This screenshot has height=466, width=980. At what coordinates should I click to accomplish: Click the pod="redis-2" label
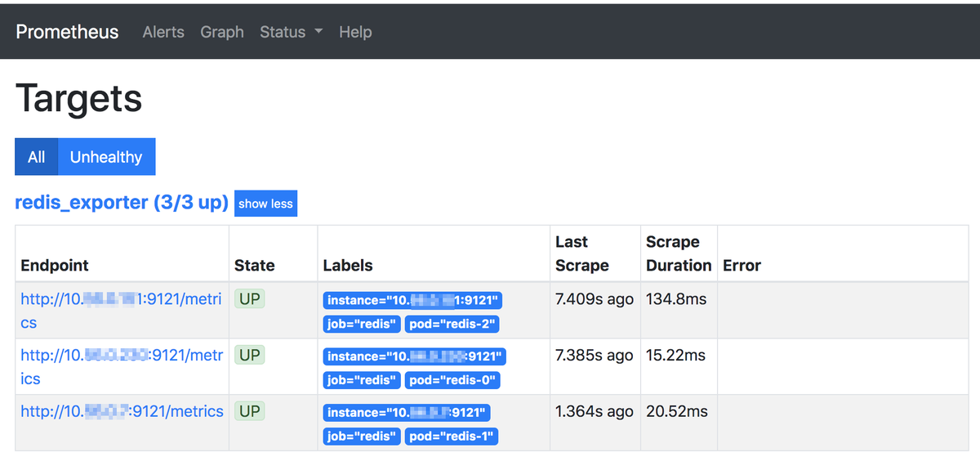click(x=452, y=324)
